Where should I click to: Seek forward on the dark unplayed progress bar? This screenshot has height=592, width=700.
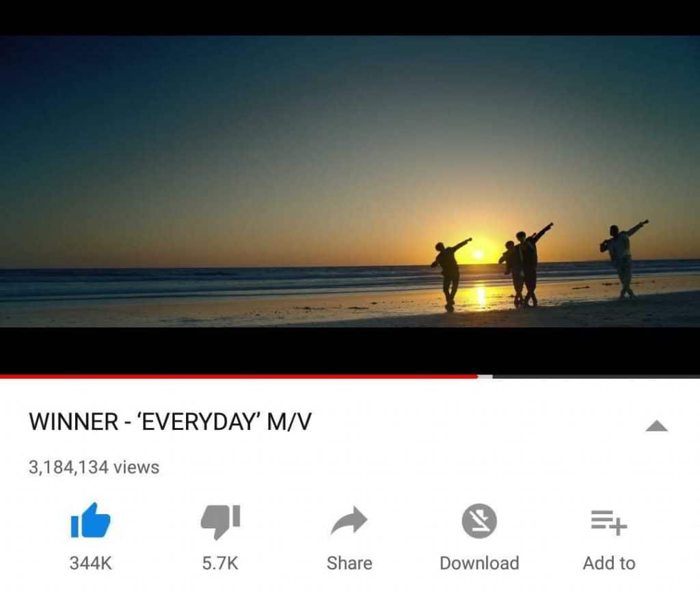pos(596,377)
